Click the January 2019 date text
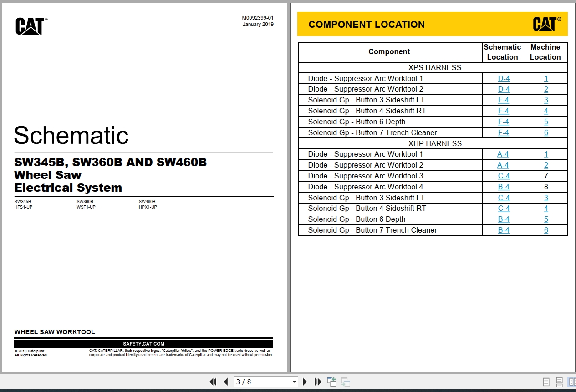Screen dimensions: 576x392 point(258,25)
